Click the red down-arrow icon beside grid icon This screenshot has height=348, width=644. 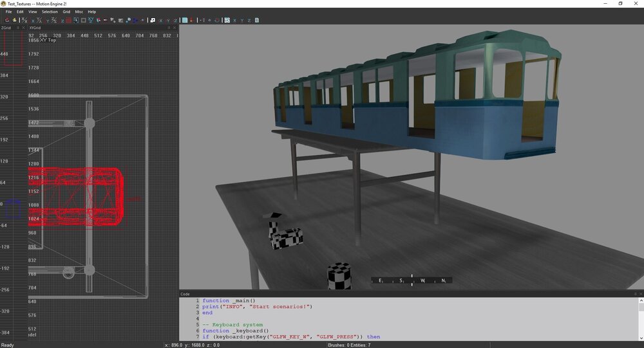tap(191, 20)
